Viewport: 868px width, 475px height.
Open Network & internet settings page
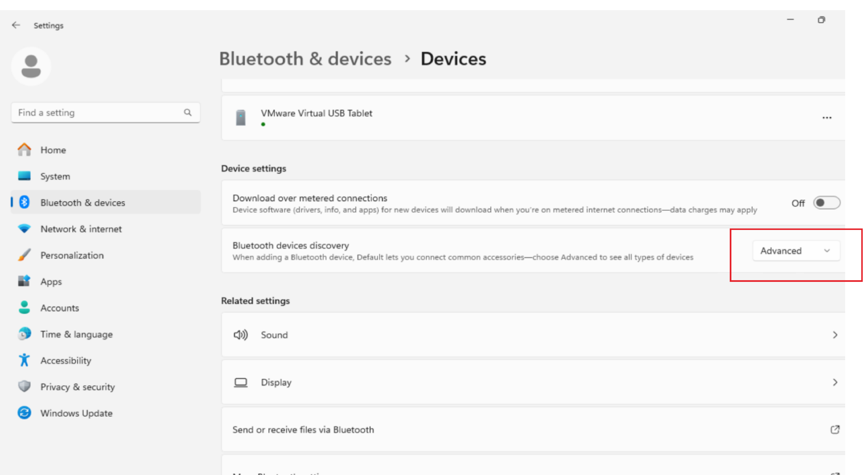(81, 229)
